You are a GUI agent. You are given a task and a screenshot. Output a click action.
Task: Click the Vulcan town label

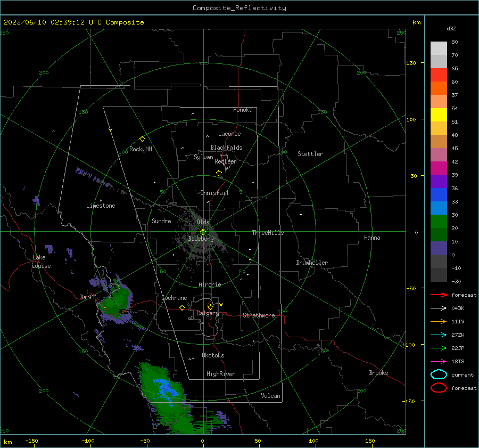pos(270,396)
